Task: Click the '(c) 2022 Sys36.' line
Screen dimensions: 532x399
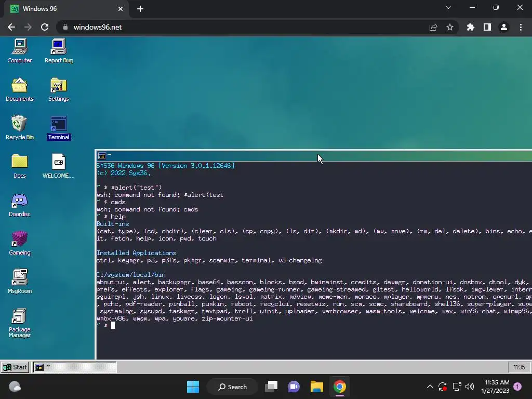Action: point(124,173)
